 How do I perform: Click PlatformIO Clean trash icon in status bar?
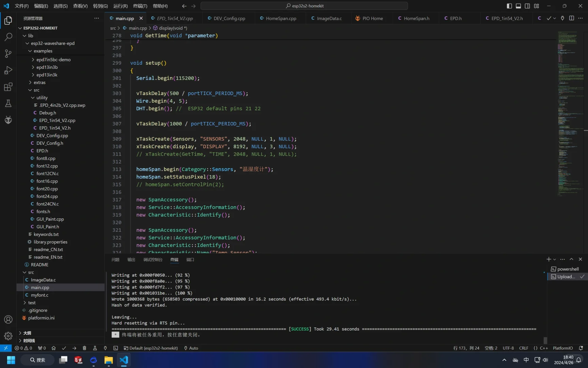coord(84,348)
